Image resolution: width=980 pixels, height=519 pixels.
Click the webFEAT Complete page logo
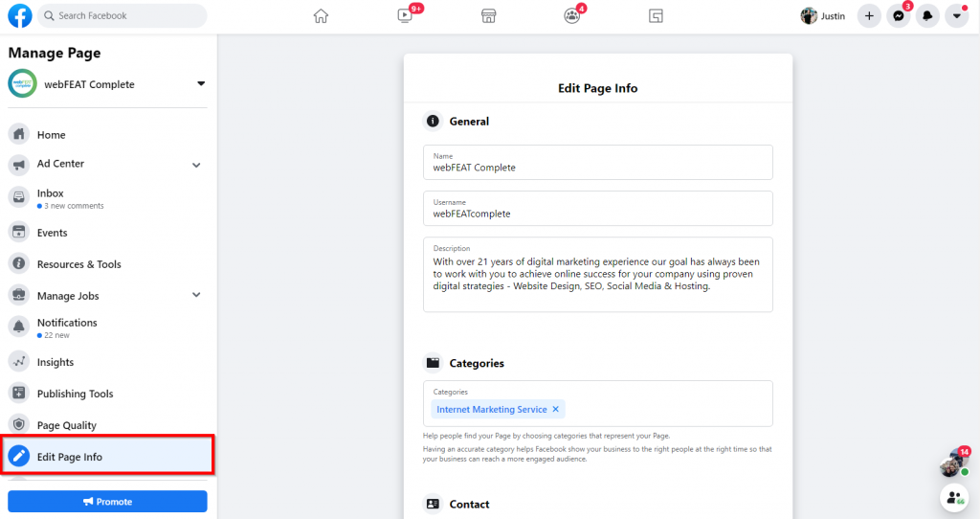[23, 84]
